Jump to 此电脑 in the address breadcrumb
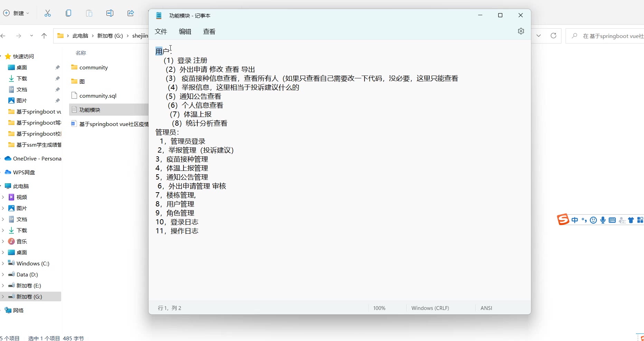644x341 pixels. [80, 36]
